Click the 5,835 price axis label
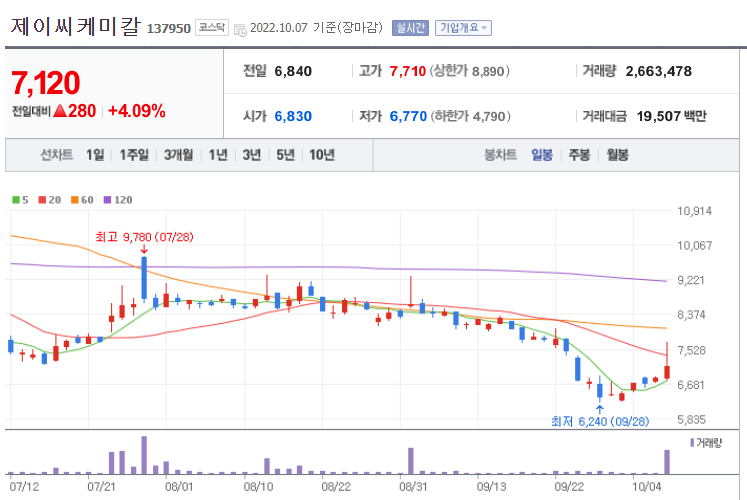 click(691, 420)
